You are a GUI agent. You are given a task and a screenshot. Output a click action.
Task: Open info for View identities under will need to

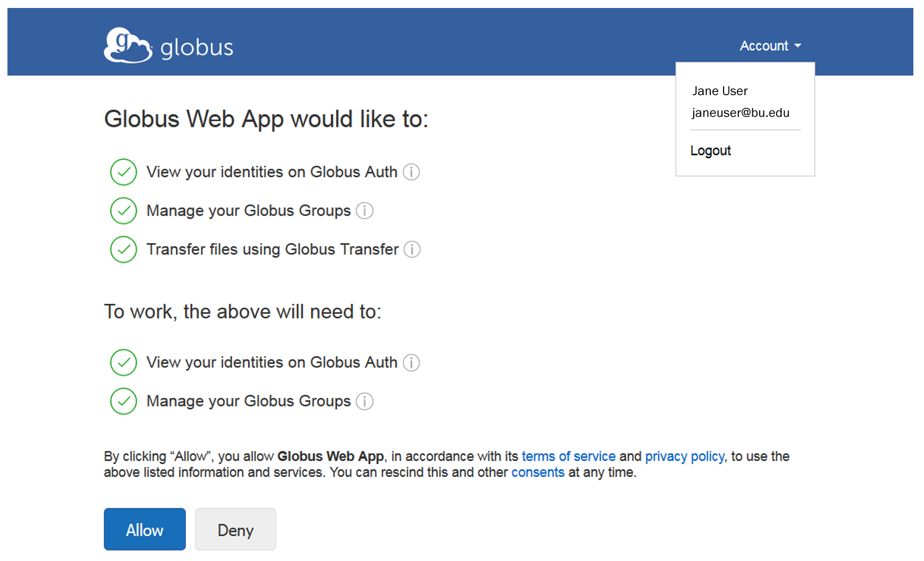[411, 363]
